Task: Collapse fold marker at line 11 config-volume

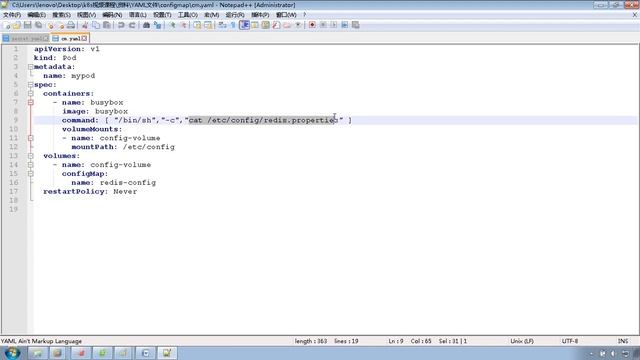Action: coord(31,138)
